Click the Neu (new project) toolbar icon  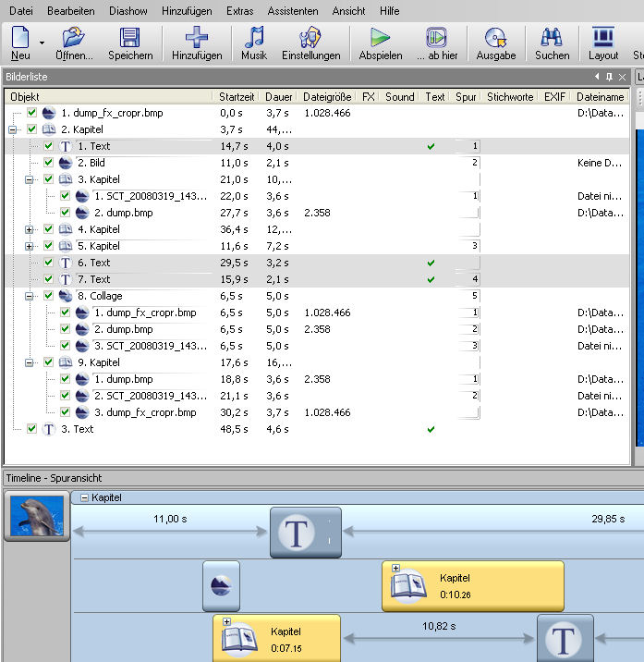pos(20,38)
